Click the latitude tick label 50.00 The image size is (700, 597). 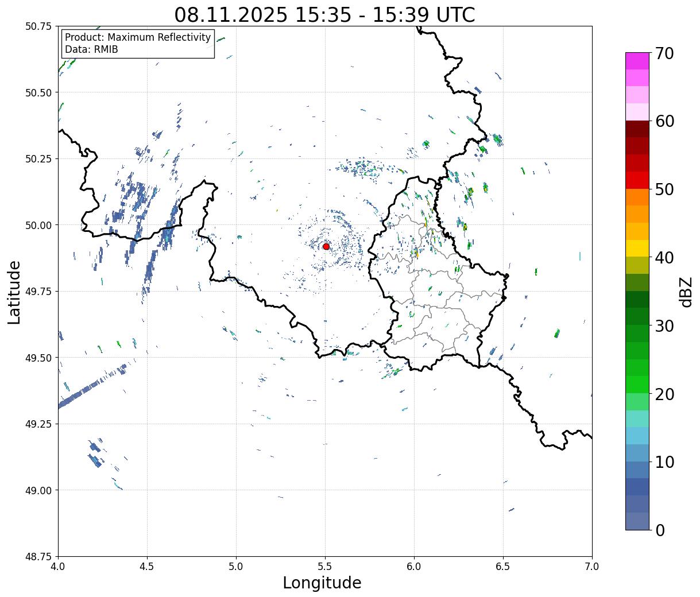(x=38, y=225)
